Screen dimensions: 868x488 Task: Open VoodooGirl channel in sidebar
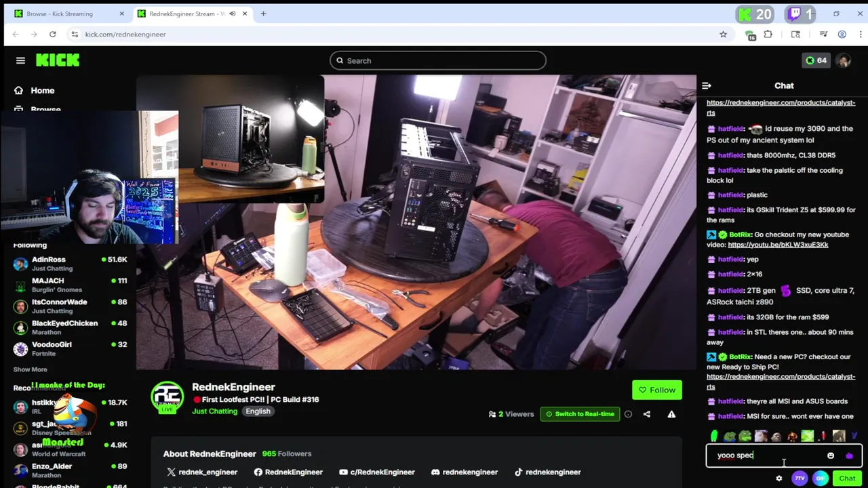tap(70, 348)
